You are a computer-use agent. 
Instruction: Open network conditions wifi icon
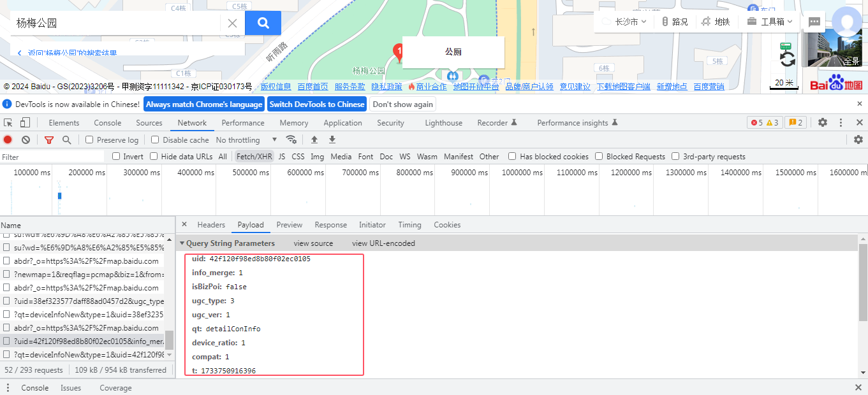point(291,140)
